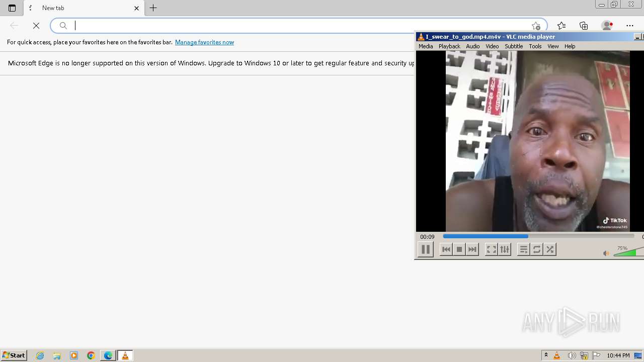Click Show desktop button in tray

tap(638, 355)
